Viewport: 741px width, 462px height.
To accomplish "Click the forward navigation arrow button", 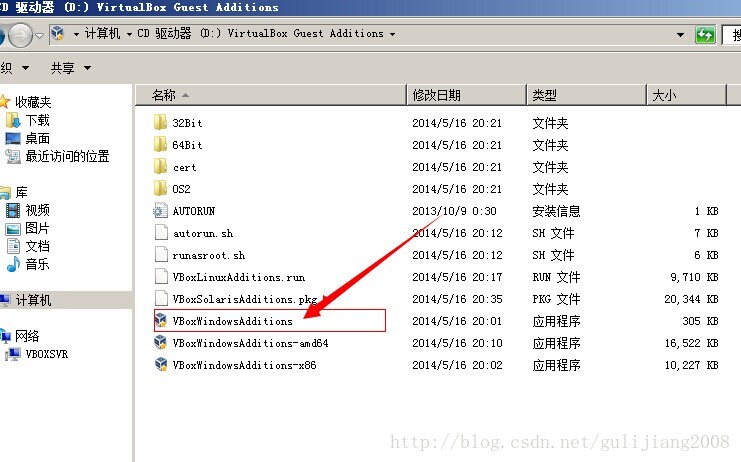I will click(20, 34).
